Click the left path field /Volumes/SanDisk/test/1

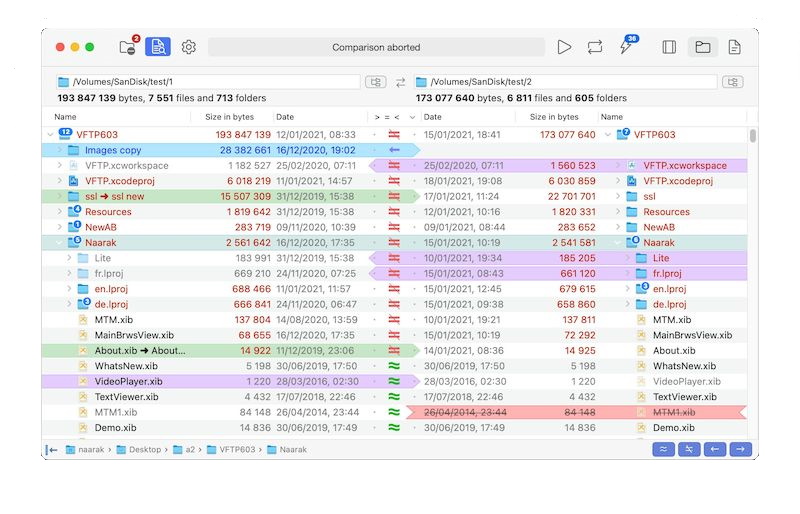pos(215,82)
